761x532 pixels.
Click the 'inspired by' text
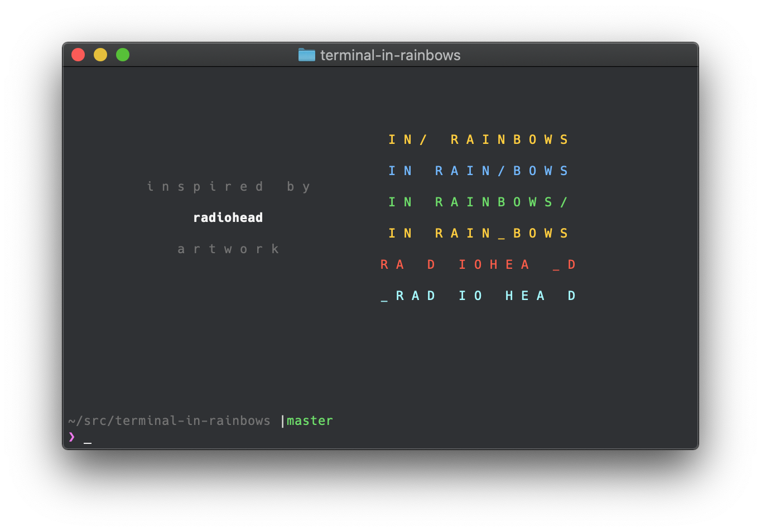point(228,187)
